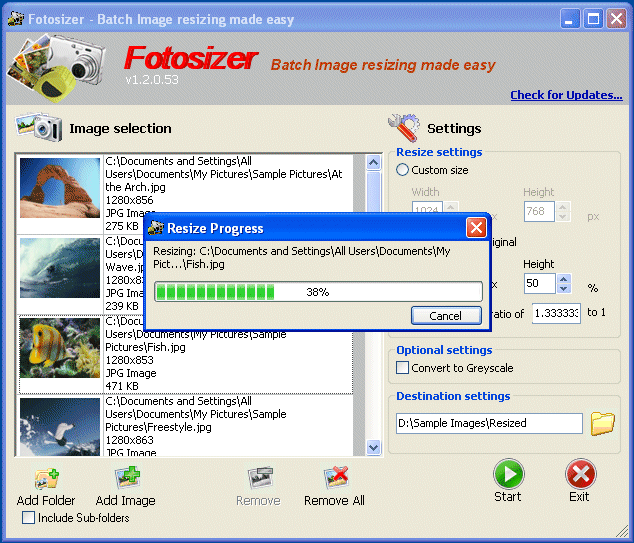
Task: Toggle the Convert to Greyscale checkbox
Action: (x=402, y=368)
